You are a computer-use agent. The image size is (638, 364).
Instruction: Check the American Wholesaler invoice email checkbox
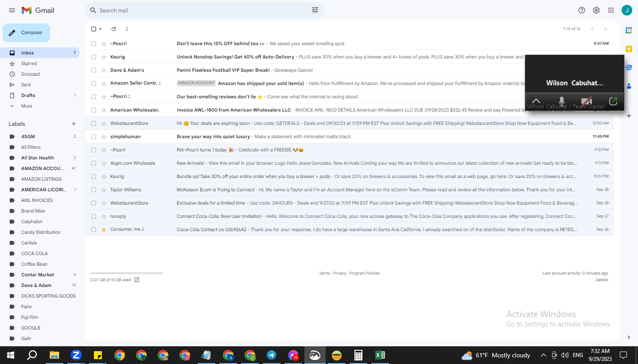point(93,110)
